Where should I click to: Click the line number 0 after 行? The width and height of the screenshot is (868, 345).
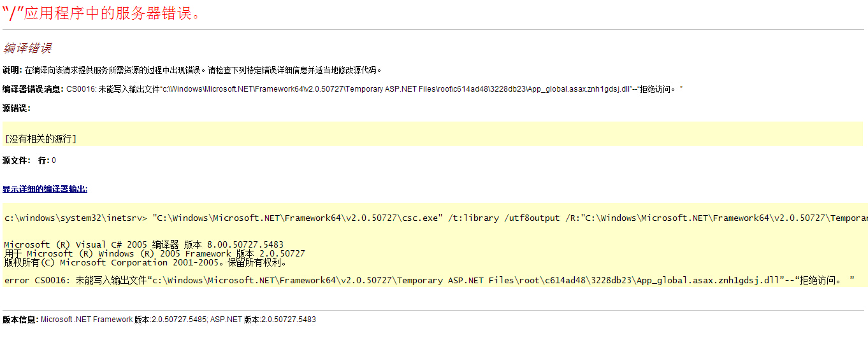point(54,160)
